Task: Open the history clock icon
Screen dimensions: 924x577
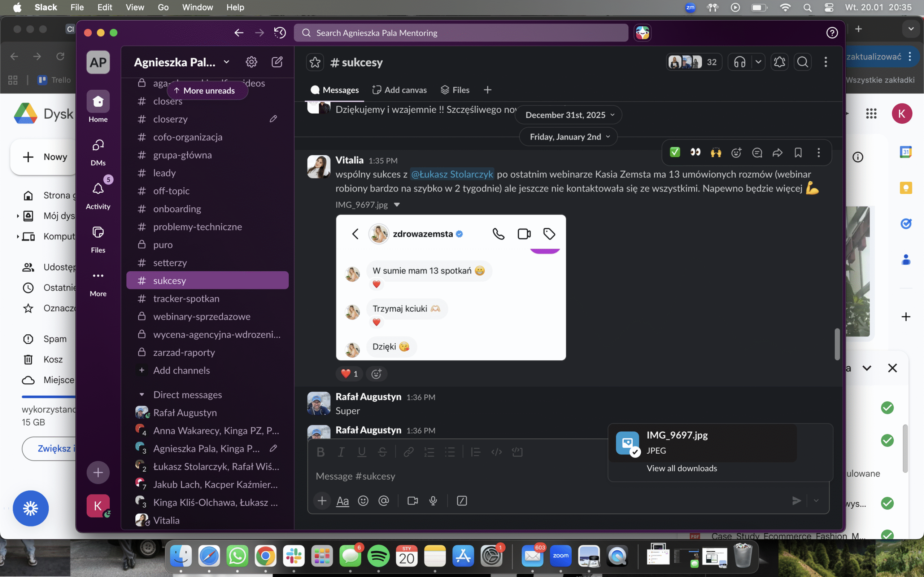Action: coord(280,33)
